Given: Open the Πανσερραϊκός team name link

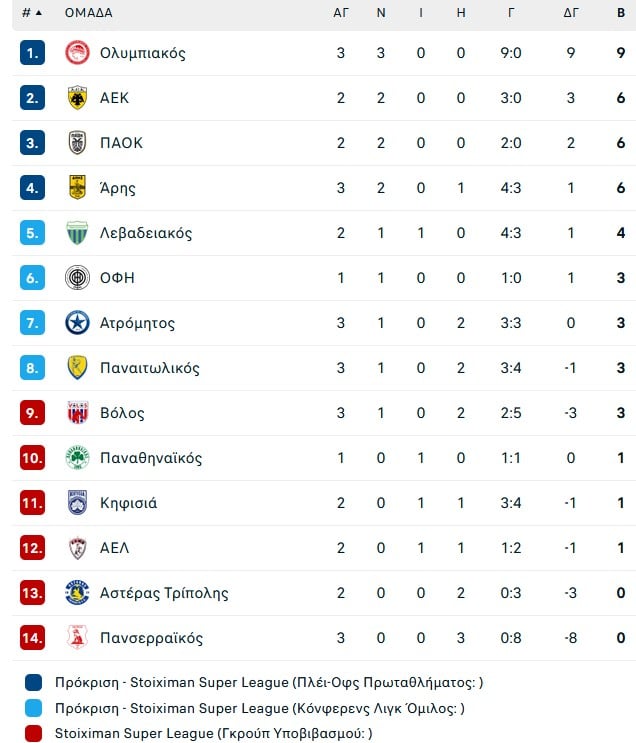Looking at the screenshot, I should [x=151, y=638].
